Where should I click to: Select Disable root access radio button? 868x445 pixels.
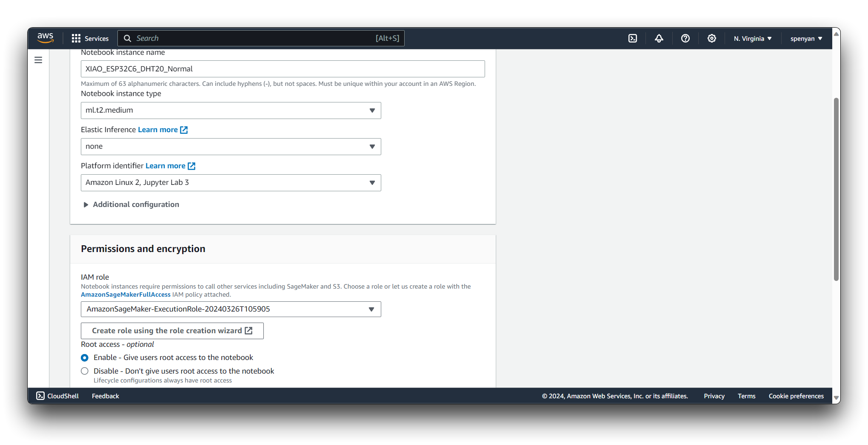pyautogui.click(x=85, y=371)
